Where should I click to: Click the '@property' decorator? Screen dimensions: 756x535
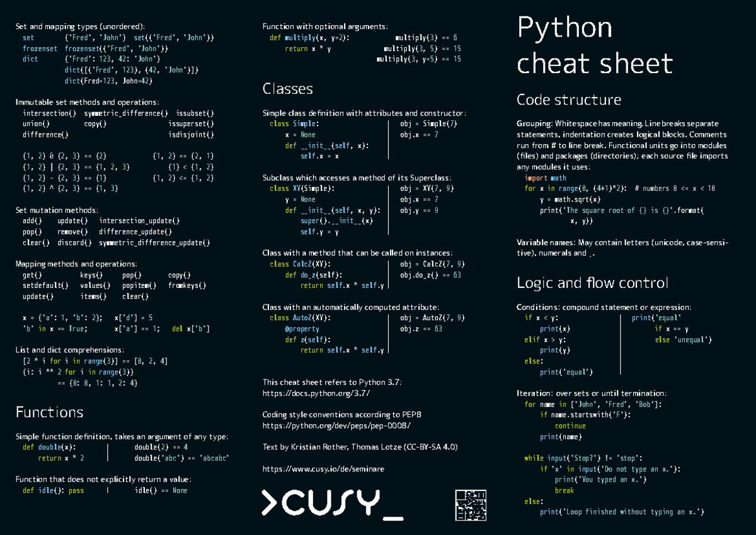(x=302, y=329)
